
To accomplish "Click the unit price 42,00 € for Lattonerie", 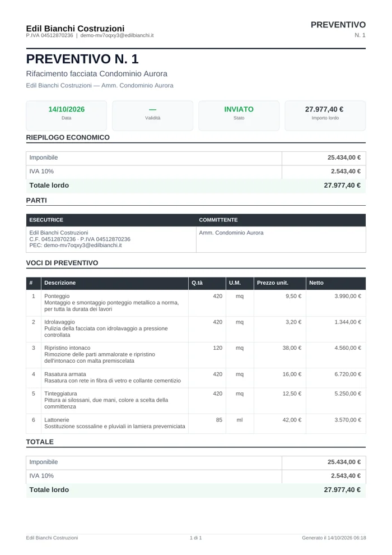I will click(x=292, y=420).
